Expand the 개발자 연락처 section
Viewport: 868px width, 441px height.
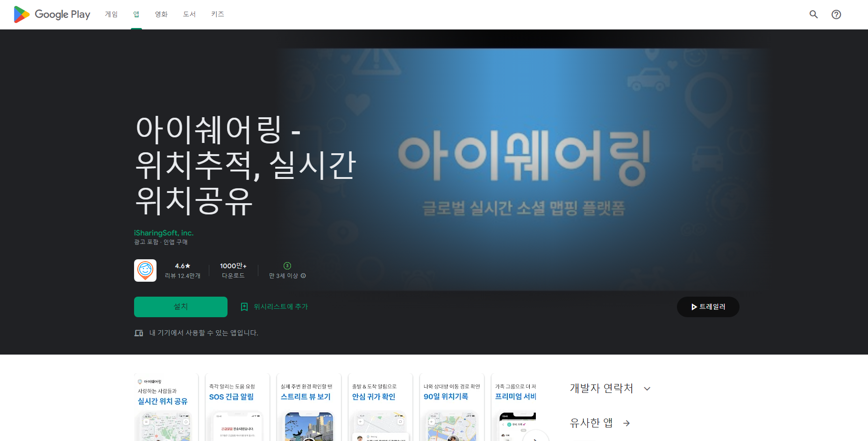(647, 388)
